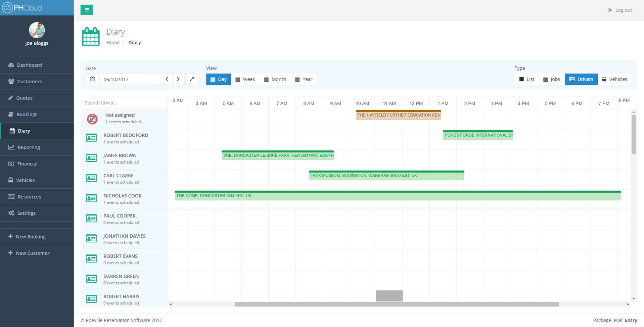The width and height of the screenshot is (644, 327).
Task: Click Carl Clarke driver card icon
Action: tap(91, 178)
